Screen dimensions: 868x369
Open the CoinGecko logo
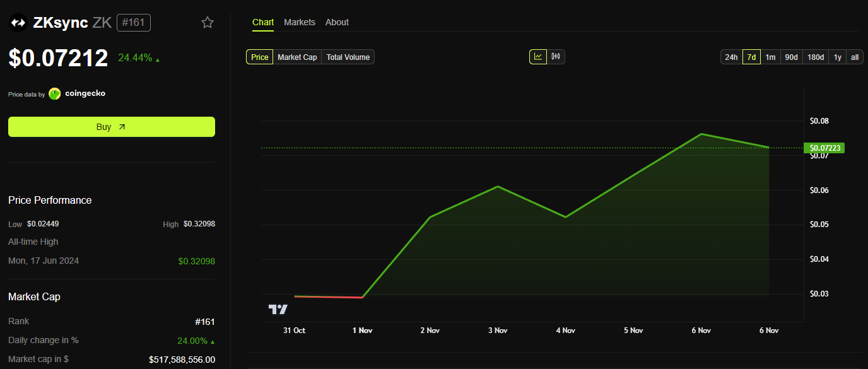tap(55, 93)
